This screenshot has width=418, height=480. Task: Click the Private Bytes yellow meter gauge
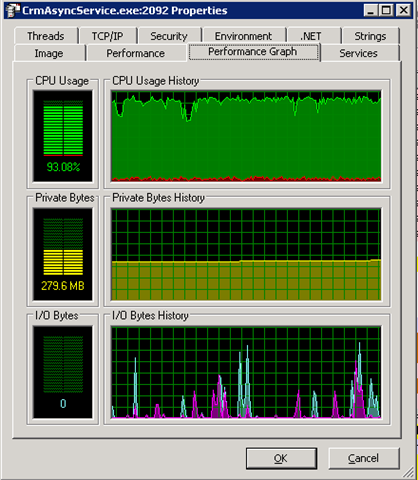(63, 254)
